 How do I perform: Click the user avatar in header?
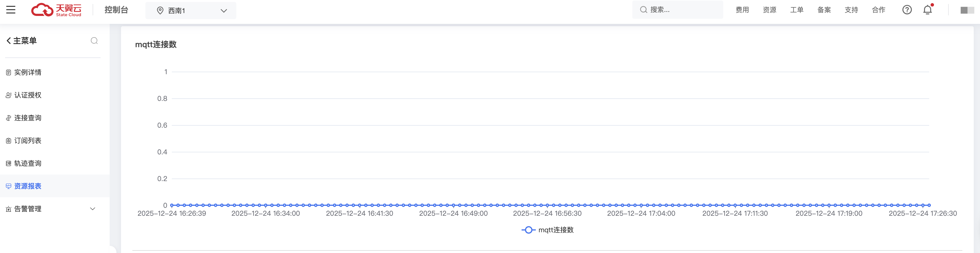coord(967,10)
